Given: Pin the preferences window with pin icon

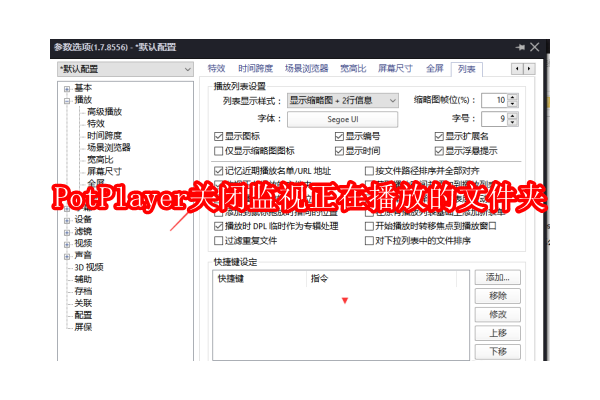Looking at the screenshot, I should (x=520, y=47).
